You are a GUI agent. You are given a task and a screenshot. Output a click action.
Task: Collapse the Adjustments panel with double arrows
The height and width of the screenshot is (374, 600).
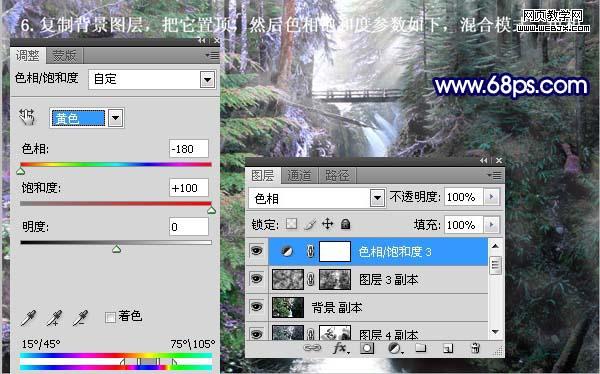[202, 40]
